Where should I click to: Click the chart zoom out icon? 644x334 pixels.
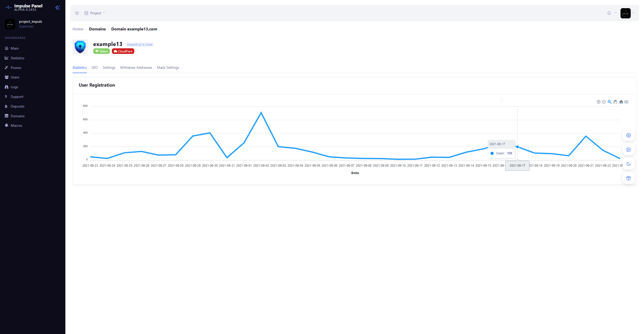click(x=604, y=102)
